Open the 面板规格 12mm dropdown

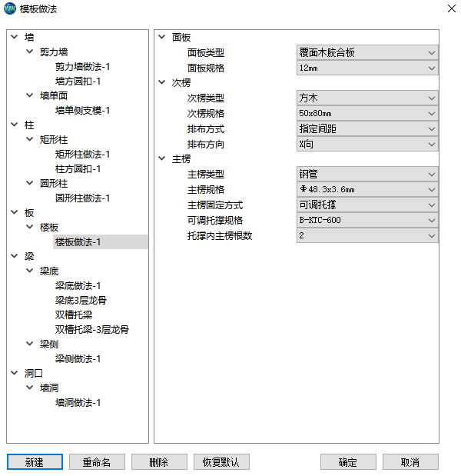click(x=367, y=68)
